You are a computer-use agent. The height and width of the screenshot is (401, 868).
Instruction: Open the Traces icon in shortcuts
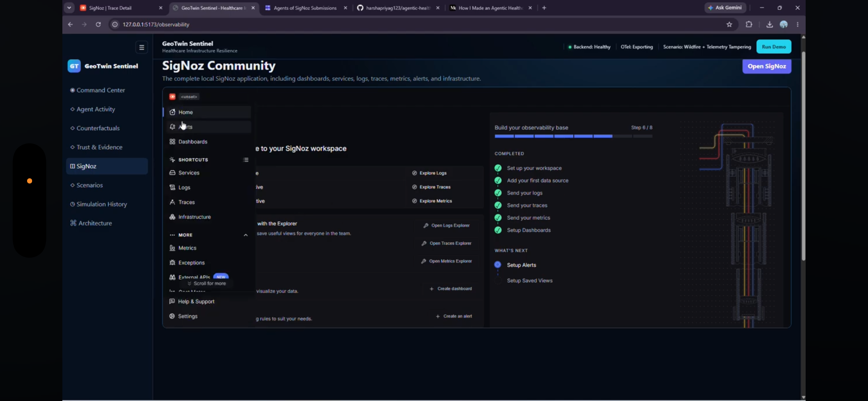point(172,202)
